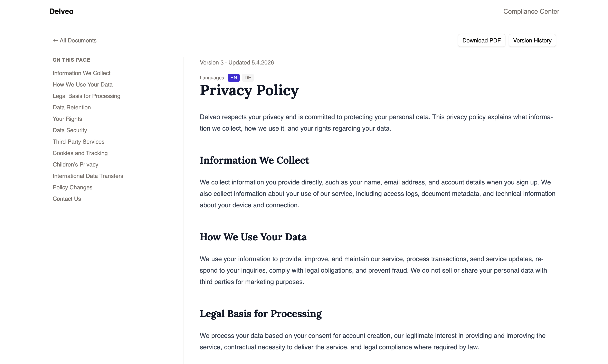Image resolution: width=608 pixels, height=364 pixels.
Task: Switch language to DE
Action: click(x=248, y=78)
